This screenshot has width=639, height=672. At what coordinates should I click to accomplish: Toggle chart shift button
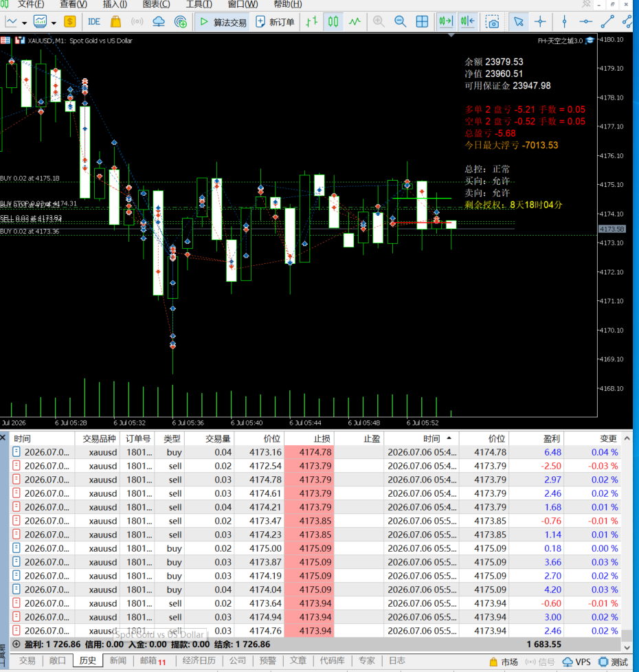(x=468, y=21)
